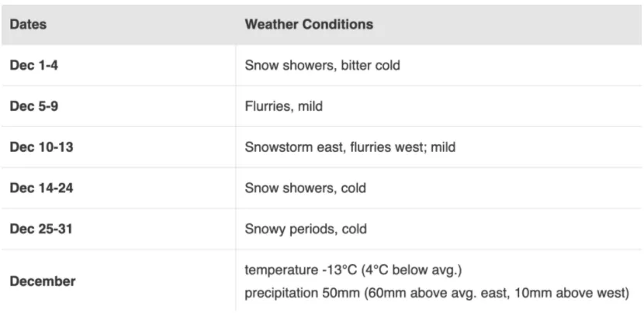Click the Dates column header
The height and width of the screenshot is (313, 644).
click(28, 24)
